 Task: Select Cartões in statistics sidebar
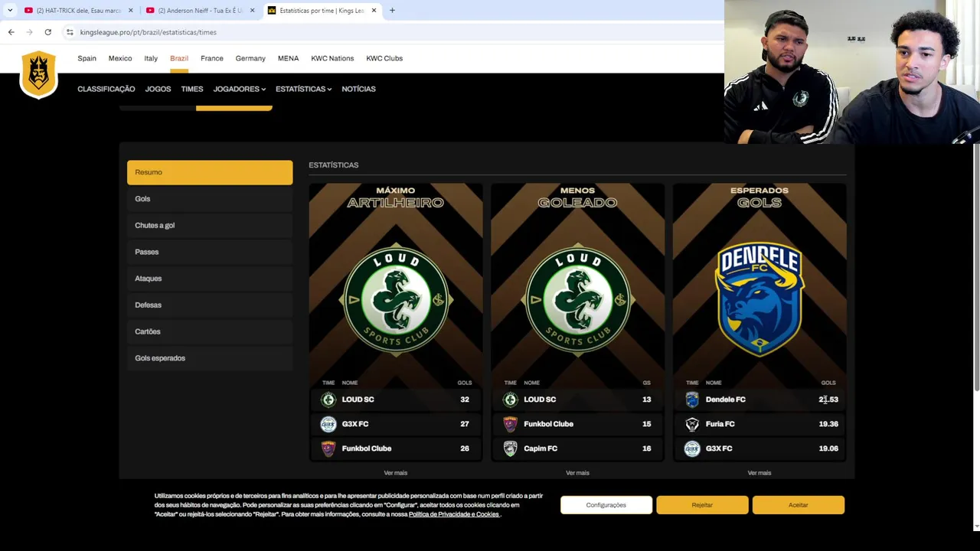click(x=210, y=331)
